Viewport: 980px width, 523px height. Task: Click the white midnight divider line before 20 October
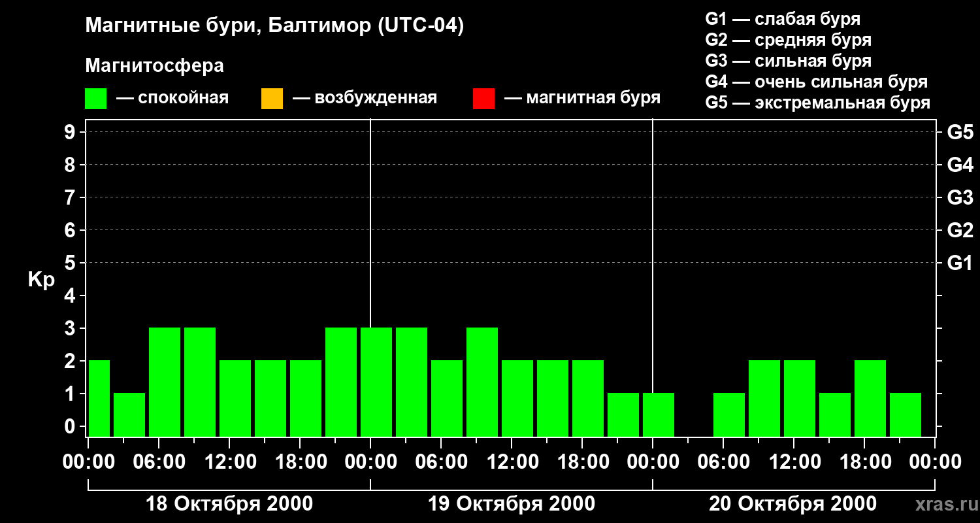pyautogui.click(x=653, y=278)
